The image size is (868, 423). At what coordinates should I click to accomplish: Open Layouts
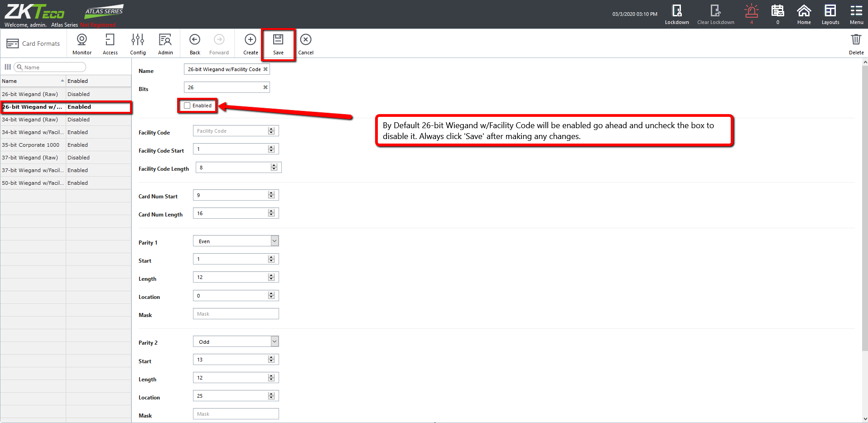(830, 14)
